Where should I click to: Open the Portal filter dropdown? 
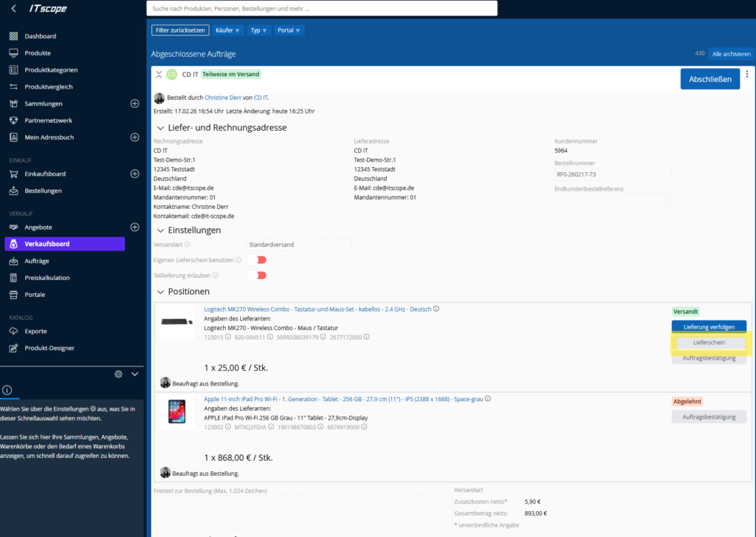pos(289,30)
